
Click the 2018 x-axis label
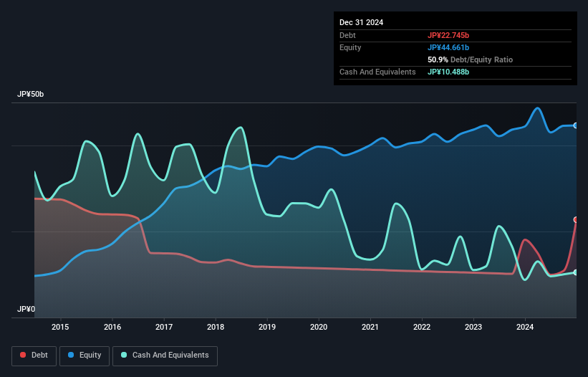pyautogui.click(x=216, y=327)
